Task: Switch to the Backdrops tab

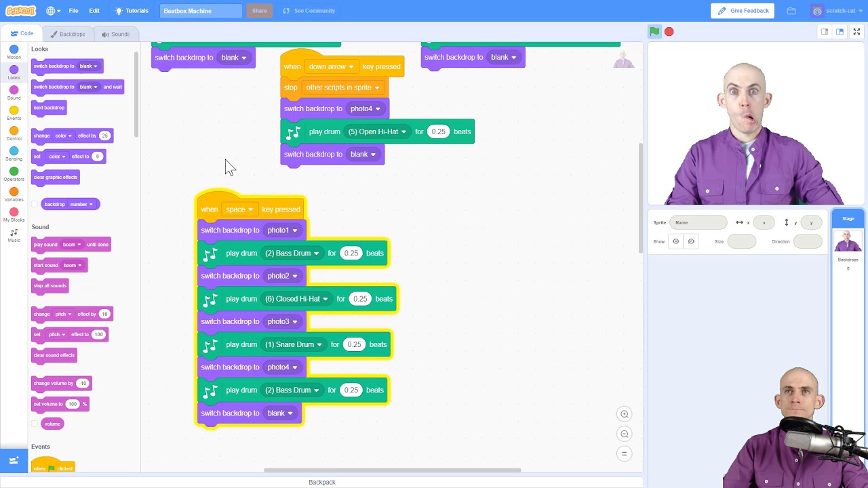Action: click(x=67, y=34)
